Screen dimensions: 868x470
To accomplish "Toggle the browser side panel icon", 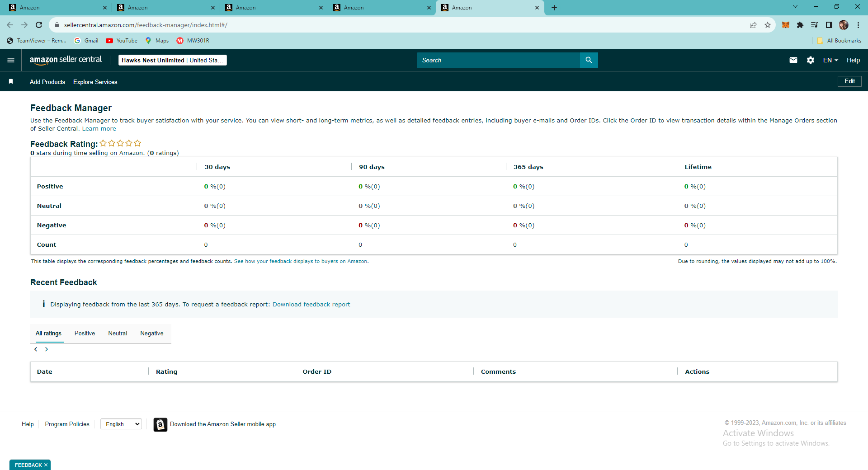I will (829, 25).
